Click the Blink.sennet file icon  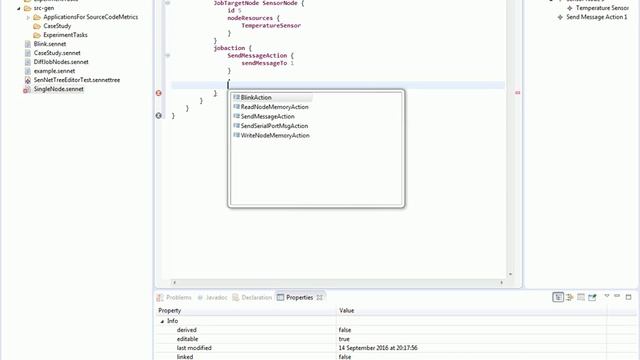[x=28, y=44]
